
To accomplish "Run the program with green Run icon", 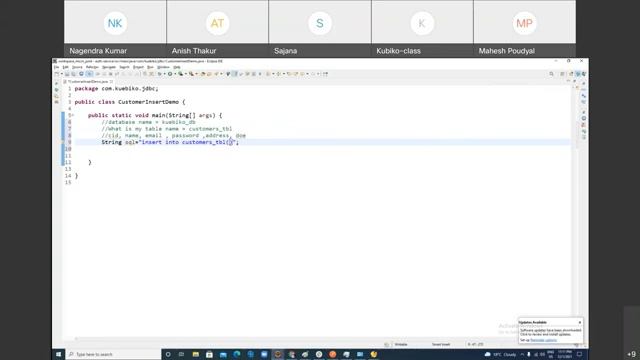I will click(x=170, y=74).
